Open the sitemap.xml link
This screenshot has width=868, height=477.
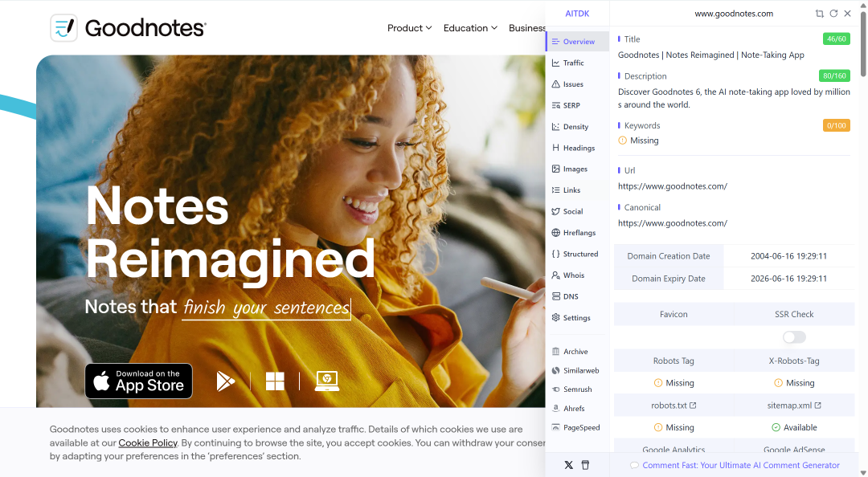(794, 405)
